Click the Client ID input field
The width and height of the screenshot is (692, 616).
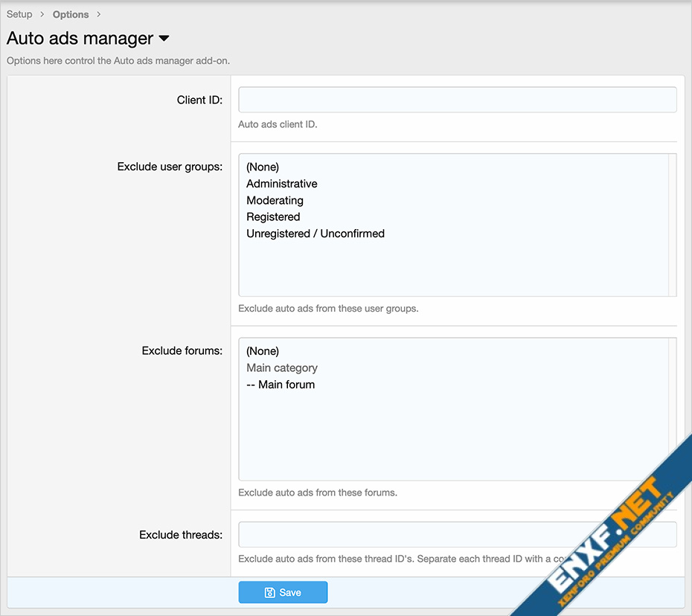pyautogui.click(x=457, y=100)
